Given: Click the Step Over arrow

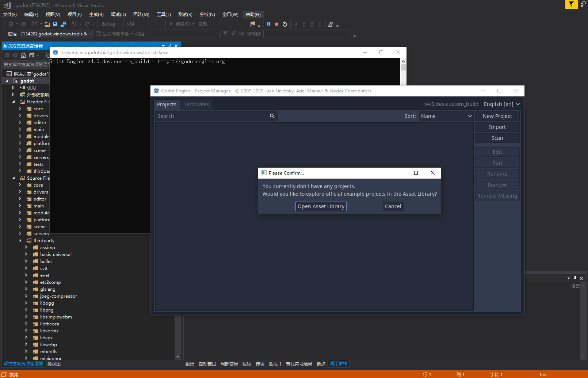Looking at the screenshot, I should coord(312,24).
